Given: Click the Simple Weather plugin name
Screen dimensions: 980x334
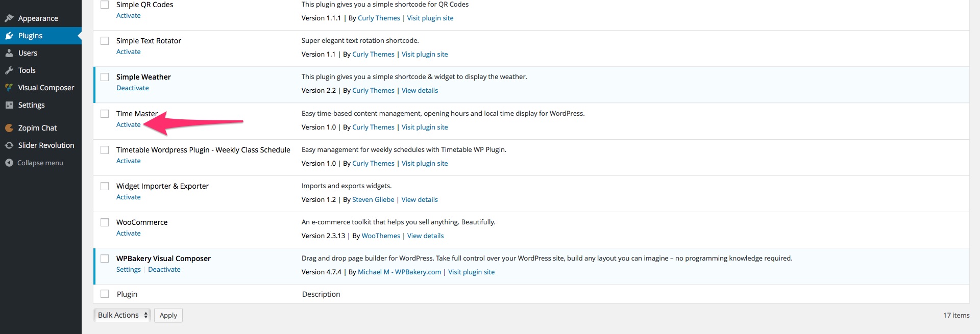Looking at the screenshot, I should [x=143, y=77].
